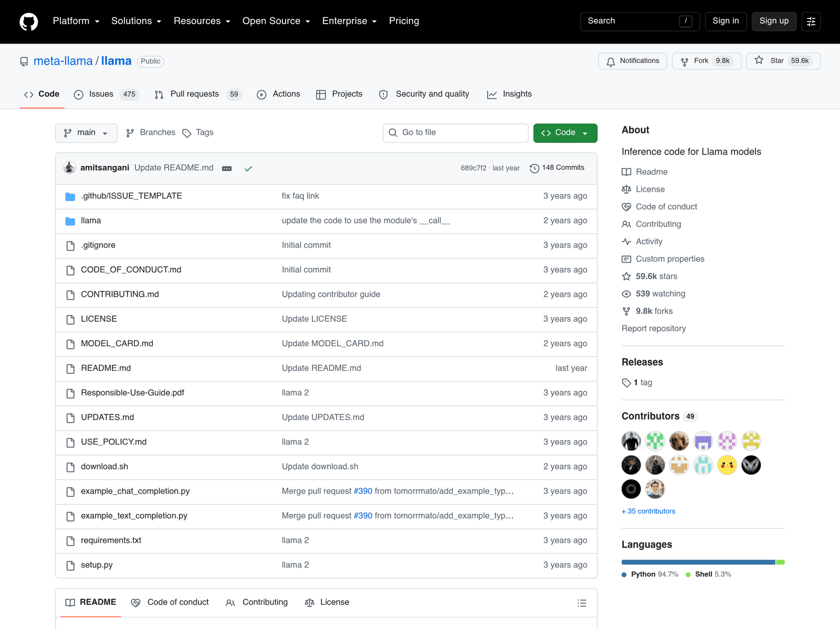Open the 148 Commits link

(x=557, y=168)
